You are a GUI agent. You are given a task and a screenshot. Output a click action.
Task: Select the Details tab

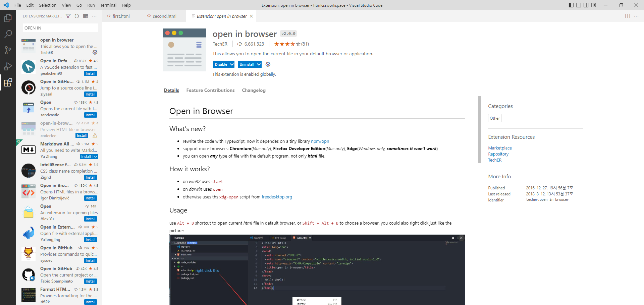pyautogui.click(x=171, y=90)
